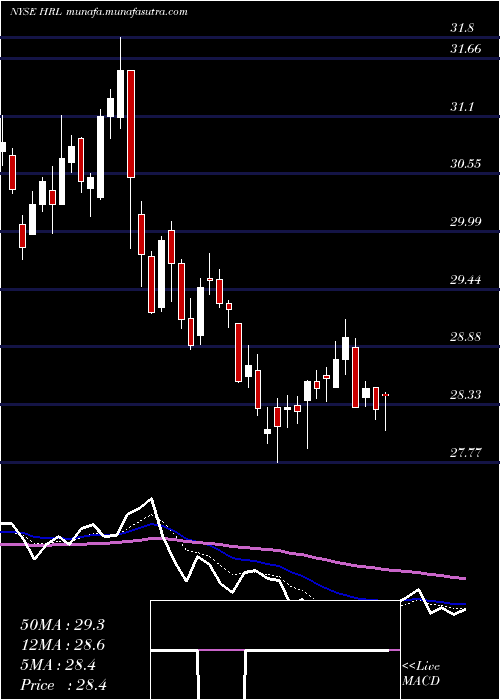500x700 pixels.
Task: Click the 29.99 price level label
Action: (466, 222)
